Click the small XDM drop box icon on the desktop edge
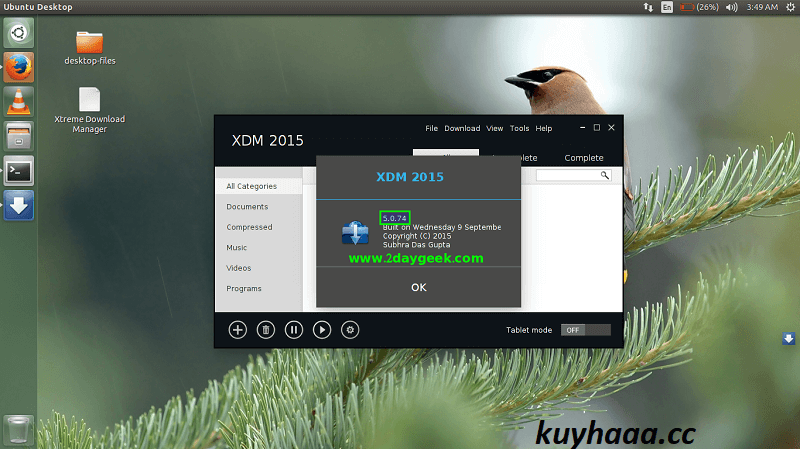Viewport: 800px width, 449px height. [788, 338]
